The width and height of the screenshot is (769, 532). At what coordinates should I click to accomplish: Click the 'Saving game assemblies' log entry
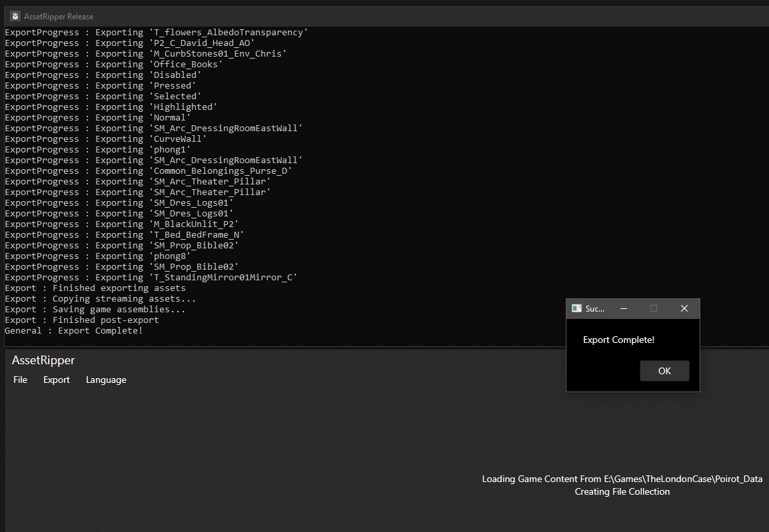click(96, 309)
